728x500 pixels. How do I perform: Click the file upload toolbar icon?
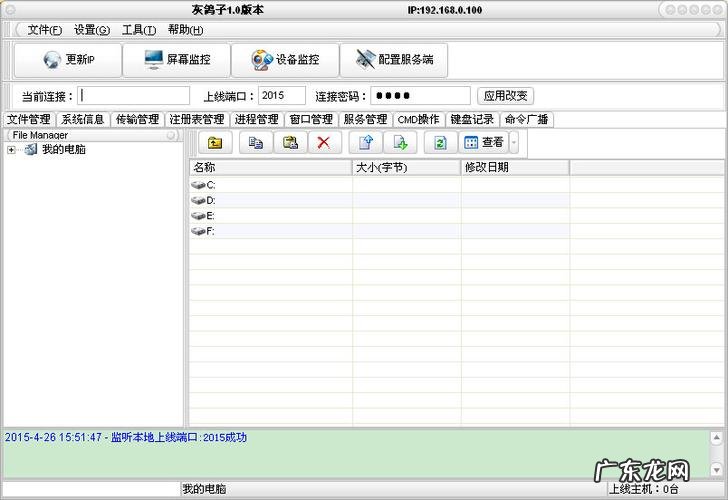click(365, 143)
